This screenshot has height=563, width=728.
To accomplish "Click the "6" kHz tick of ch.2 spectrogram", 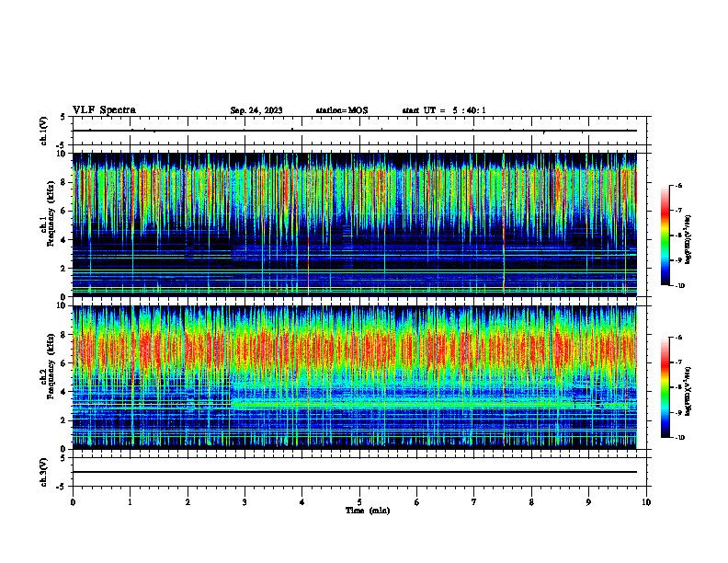I will coord(64,363).
